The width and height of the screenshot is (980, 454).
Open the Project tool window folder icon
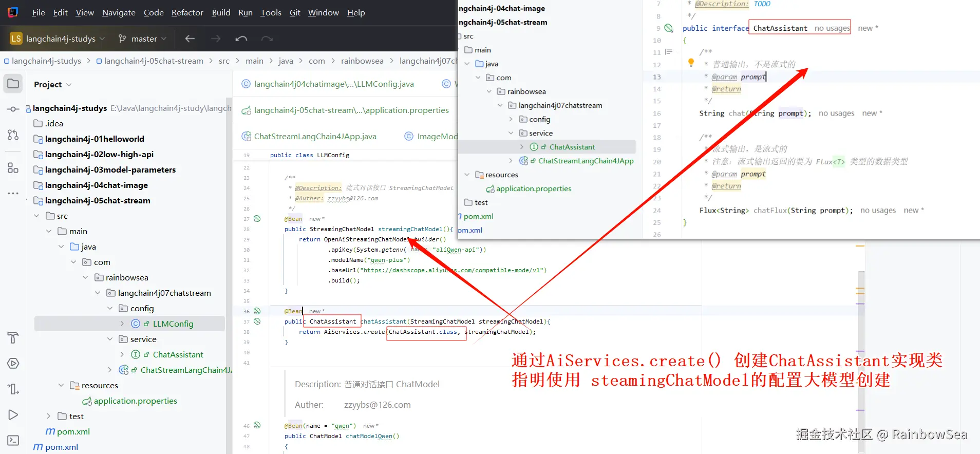(13, 84)
